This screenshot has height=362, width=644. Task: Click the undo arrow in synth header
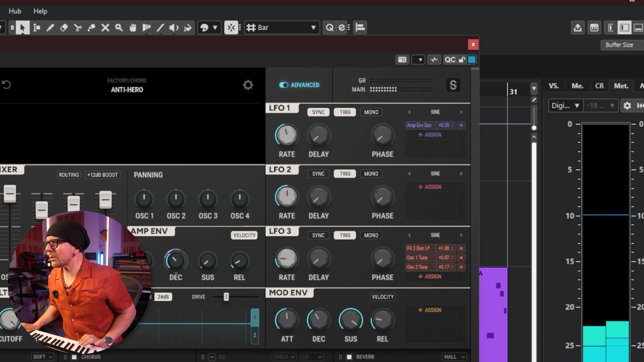click(6, 85)
